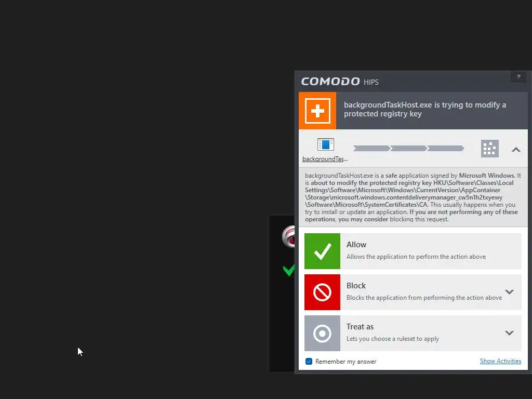Image resolution: width=532 pixels, height=399 pixels.
Task: Click green checkmark status in background window
Action: pos(289,270)
